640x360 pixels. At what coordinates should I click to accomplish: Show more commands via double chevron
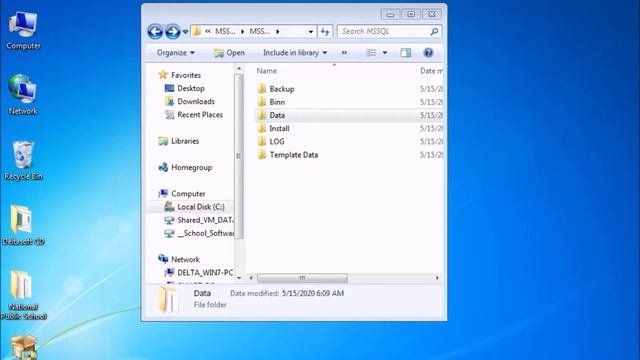[344, 53]
